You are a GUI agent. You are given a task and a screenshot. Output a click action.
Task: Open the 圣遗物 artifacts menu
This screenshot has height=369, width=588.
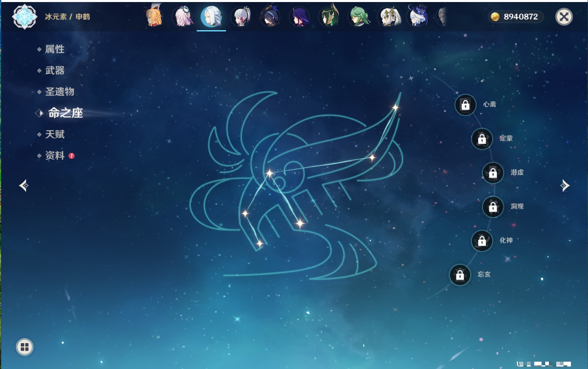pos(59,92)
